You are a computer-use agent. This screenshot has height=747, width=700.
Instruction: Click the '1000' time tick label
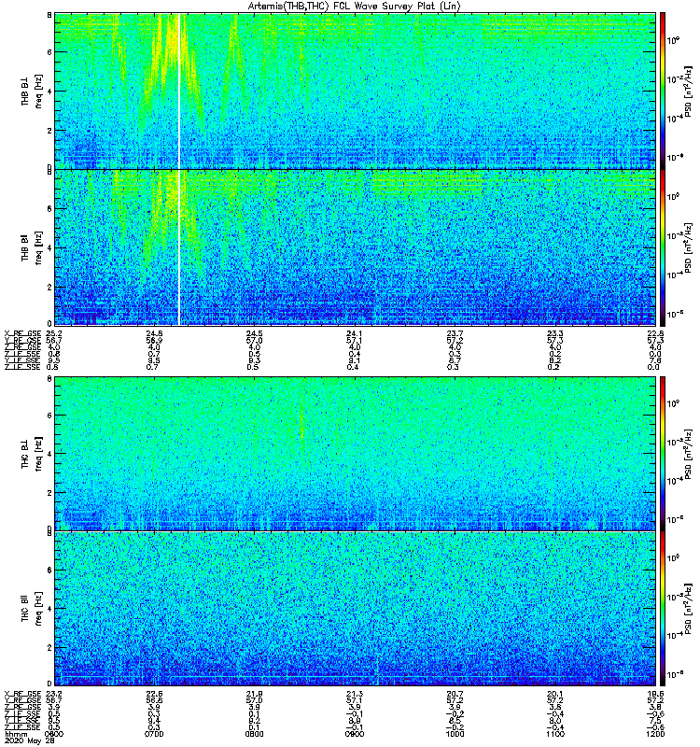coord(455,734)
